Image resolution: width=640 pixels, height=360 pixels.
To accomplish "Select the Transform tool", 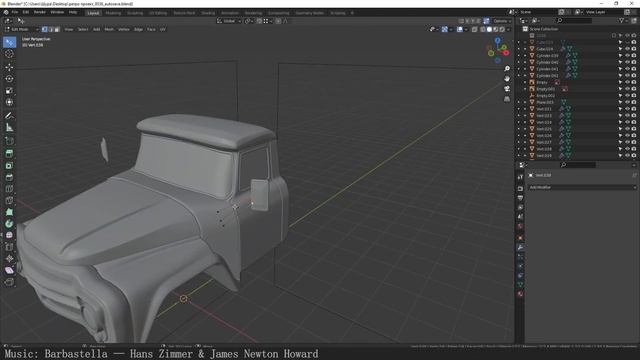I will (x=9, y=102).
